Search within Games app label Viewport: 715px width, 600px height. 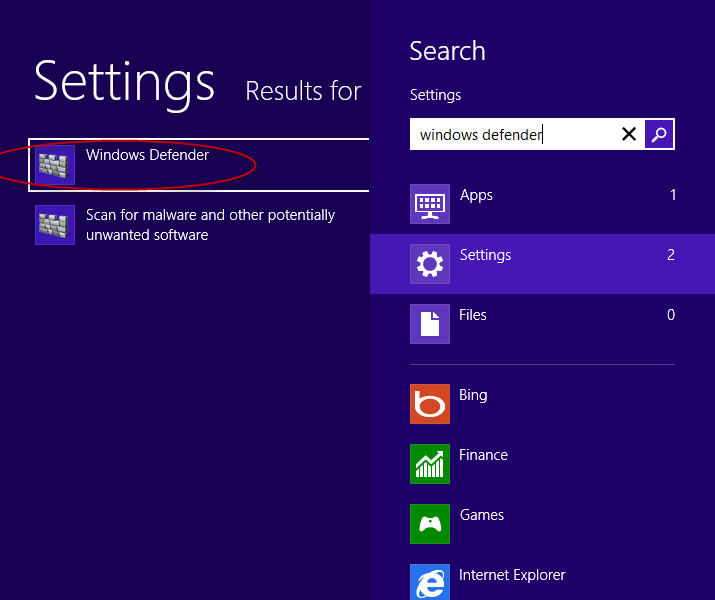point(482,515)
